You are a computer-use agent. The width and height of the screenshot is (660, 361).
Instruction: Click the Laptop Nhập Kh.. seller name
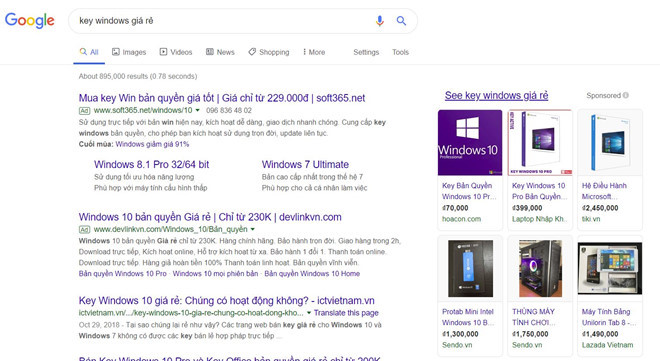click(540, 219)
